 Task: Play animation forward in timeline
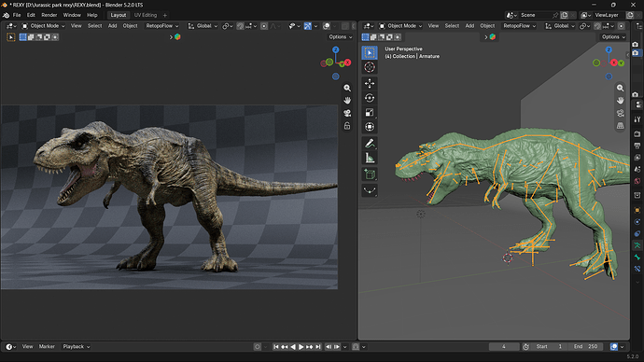(301, 347)
